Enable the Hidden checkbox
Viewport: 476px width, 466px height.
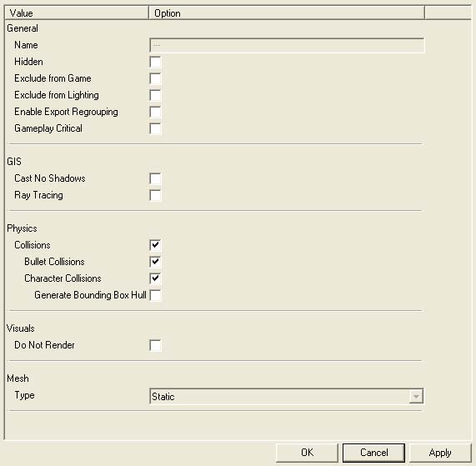[x=155, y=62]
